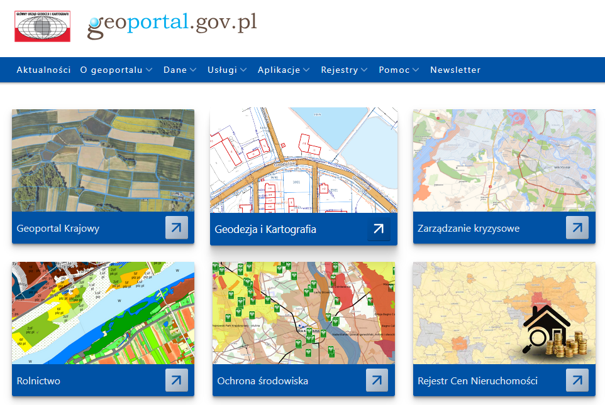Screen dimensions: 605x405
Task: Open the Ochrona środowiska arrow icon
Action: [x=377, y=380]
